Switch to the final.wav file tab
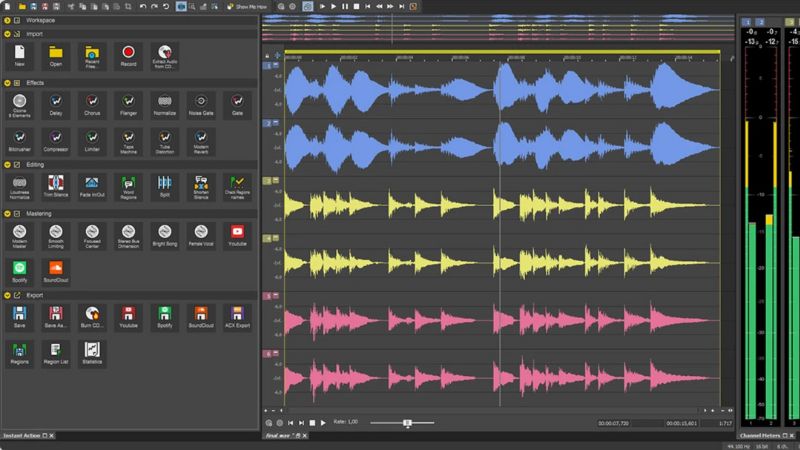 (x=276, y=436)
